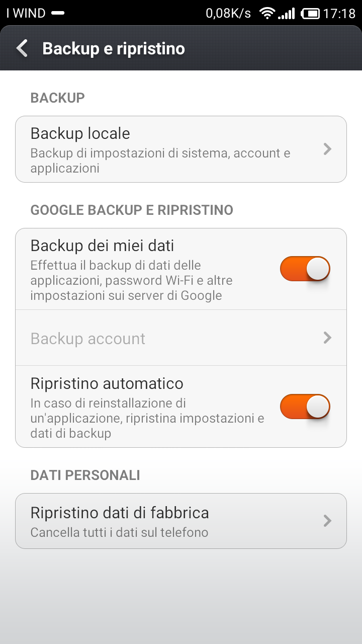Tap the clock showing 17:18

[x=339, y=14]
